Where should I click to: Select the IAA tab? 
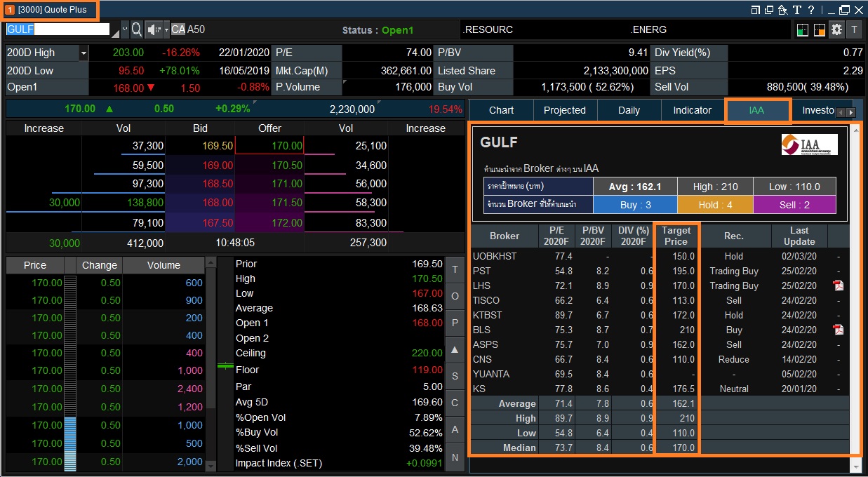(756, 110)
